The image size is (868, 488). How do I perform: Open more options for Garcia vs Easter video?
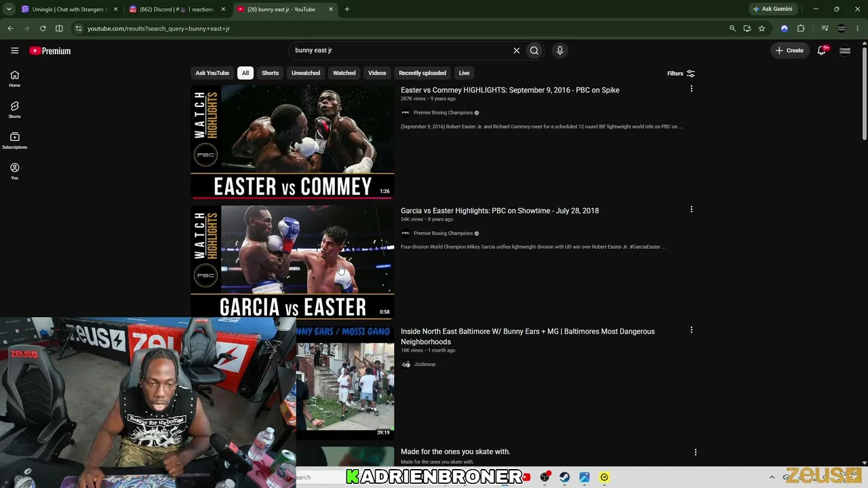(x=691, y=209)
